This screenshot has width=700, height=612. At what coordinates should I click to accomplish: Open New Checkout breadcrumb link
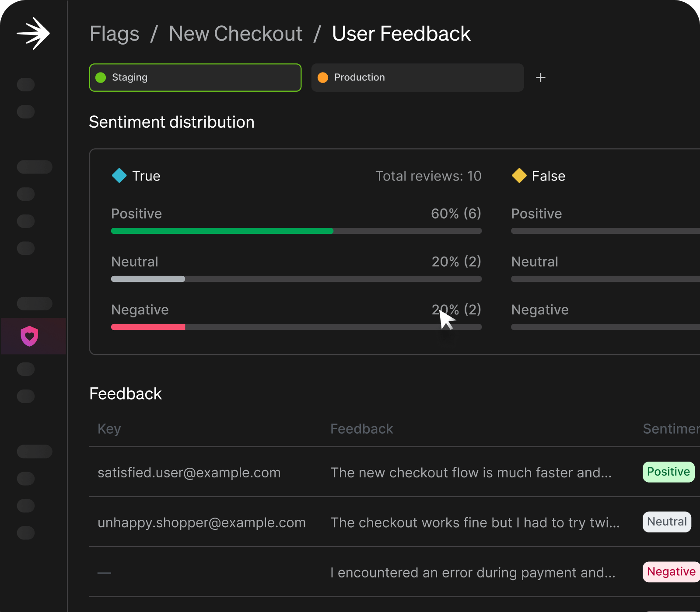click(235, 34)
